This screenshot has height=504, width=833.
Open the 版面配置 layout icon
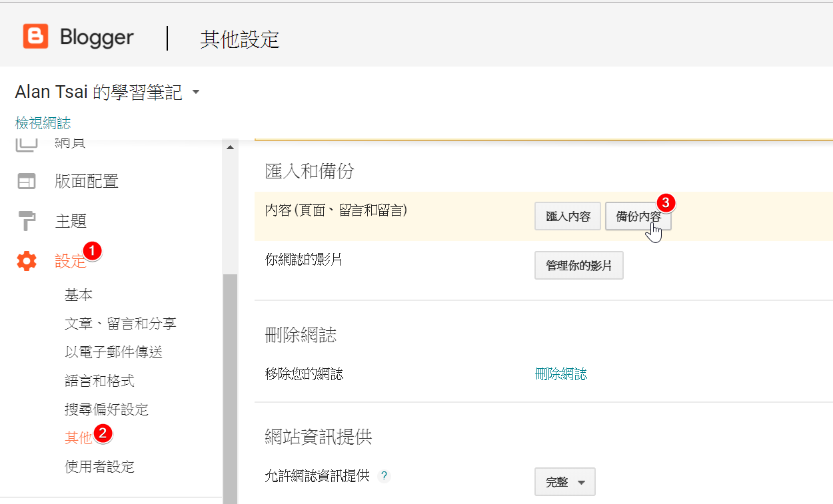coord(27,181)
